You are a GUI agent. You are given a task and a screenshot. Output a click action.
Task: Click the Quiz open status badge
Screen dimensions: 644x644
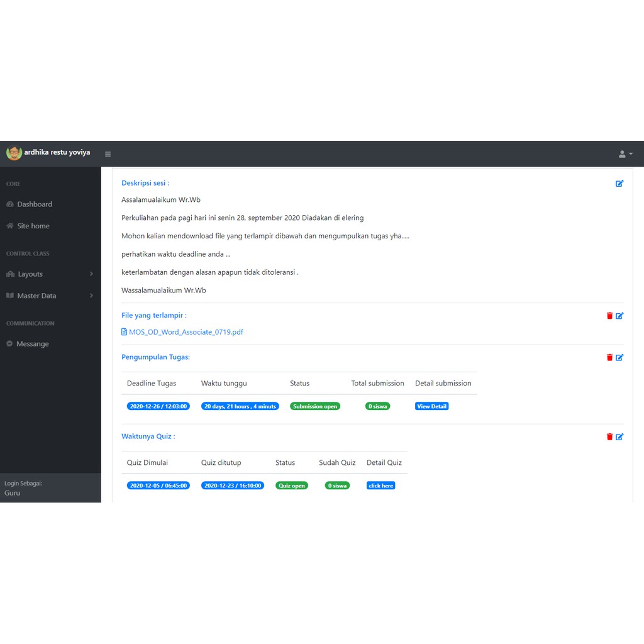coord(292,486)
